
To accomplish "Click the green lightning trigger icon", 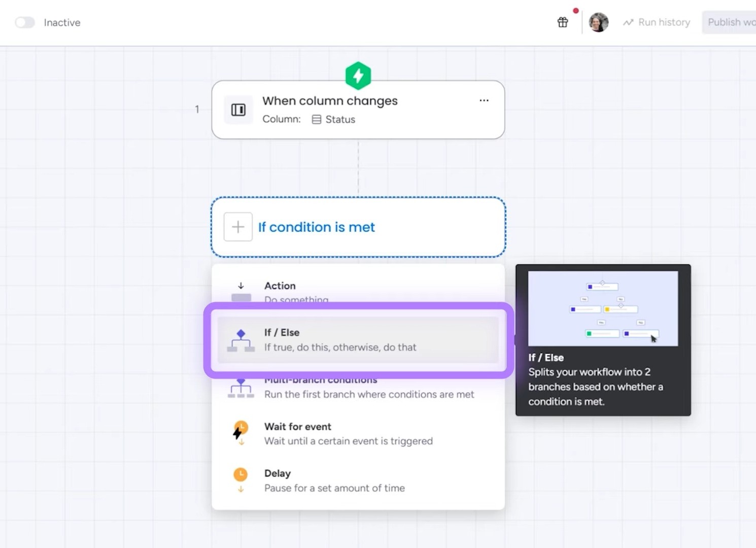I will pos(358,75).
